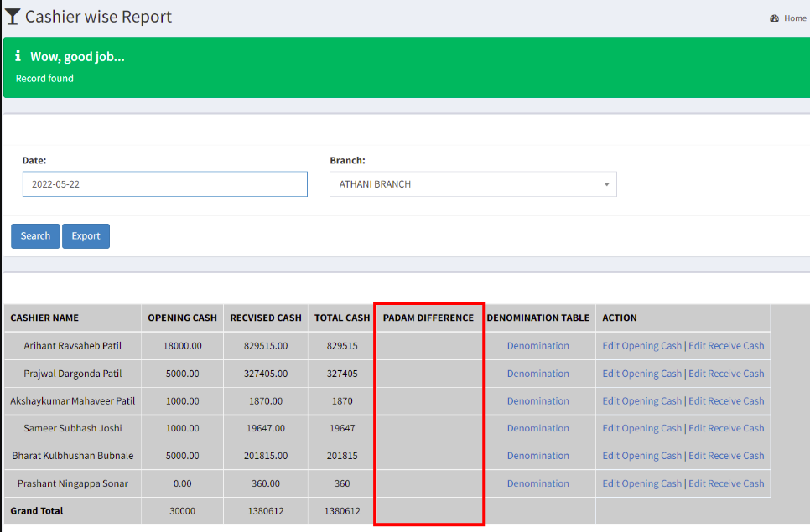Click received cash value 327405.00
810x532 pixels.
tap(266, 374)
